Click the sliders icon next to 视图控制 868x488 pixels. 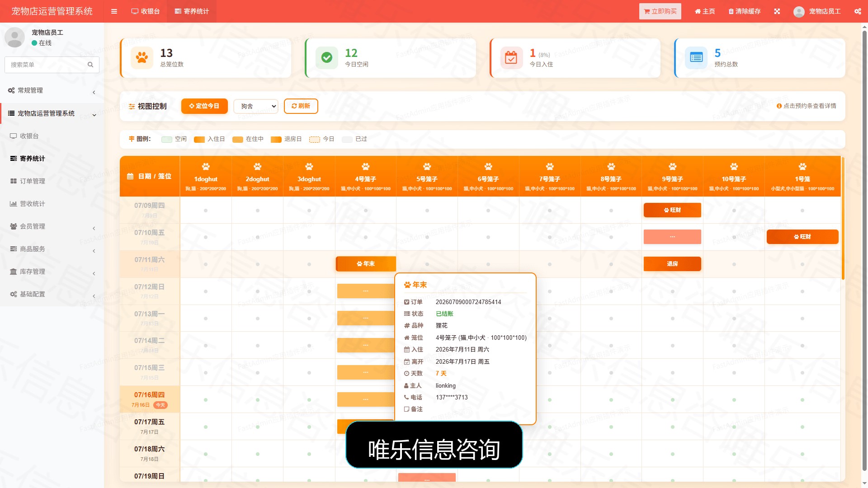pyautogui.click(x=132, y=107)
